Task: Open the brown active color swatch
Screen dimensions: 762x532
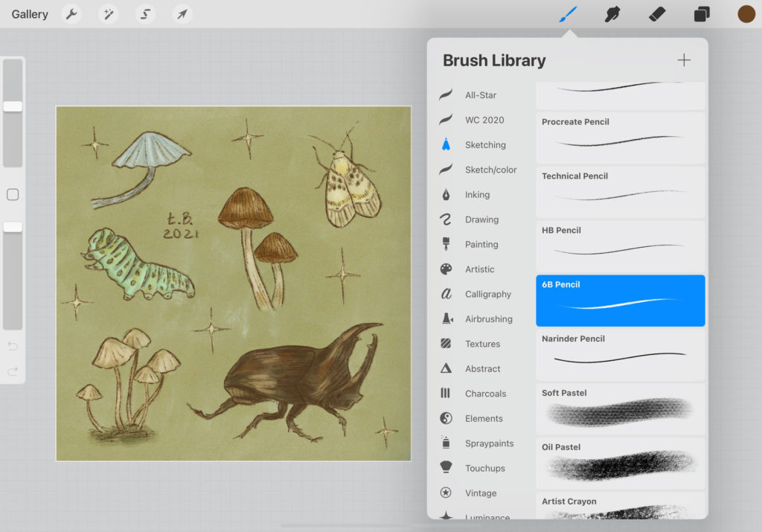Action: (x=746, y=14)
